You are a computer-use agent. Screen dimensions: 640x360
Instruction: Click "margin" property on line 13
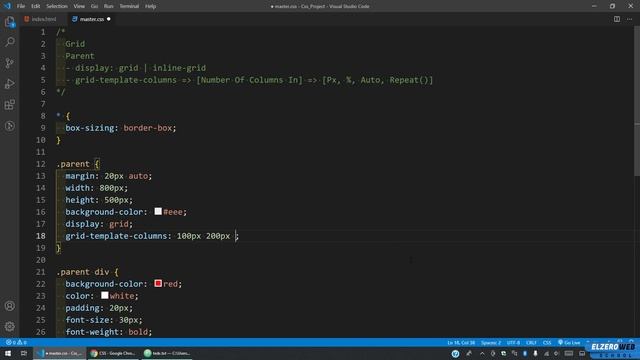[x=80, y=176]
